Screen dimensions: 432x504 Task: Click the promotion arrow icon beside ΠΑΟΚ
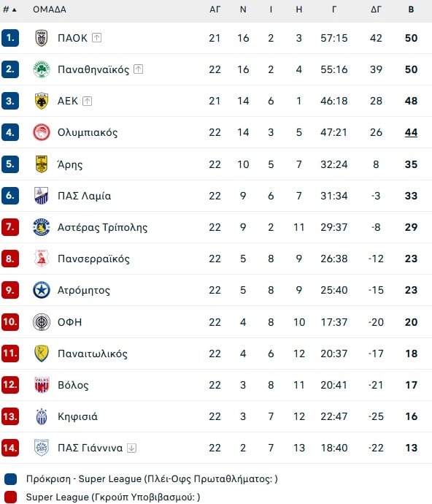point(96,37)
